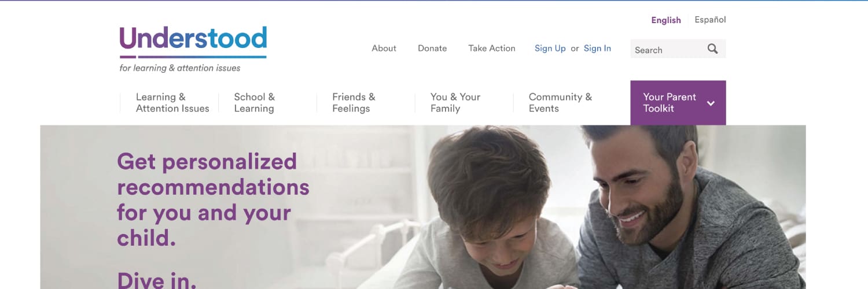Click the Sign Up link
868x289 pixels.
coord(550,49)
